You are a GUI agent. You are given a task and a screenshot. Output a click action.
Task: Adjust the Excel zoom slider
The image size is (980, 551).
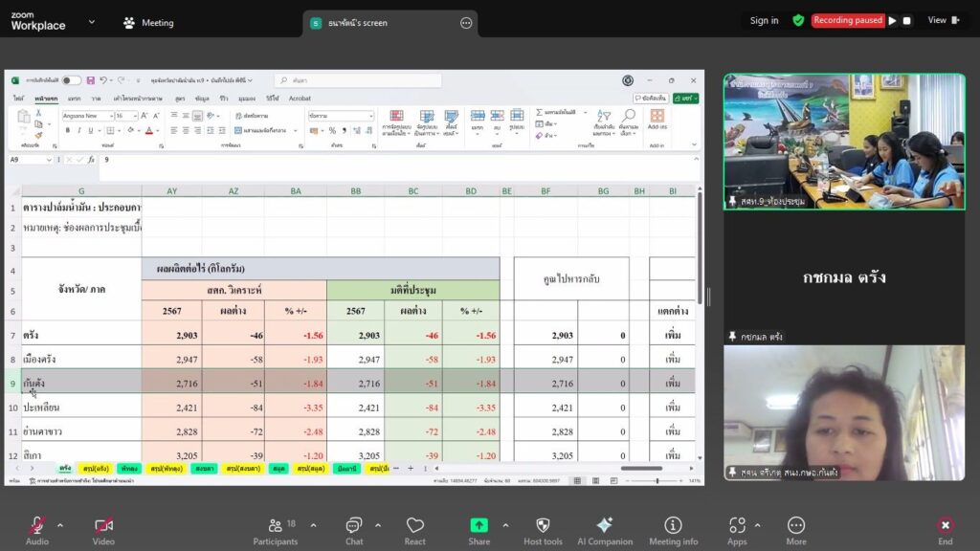(657, 480)
